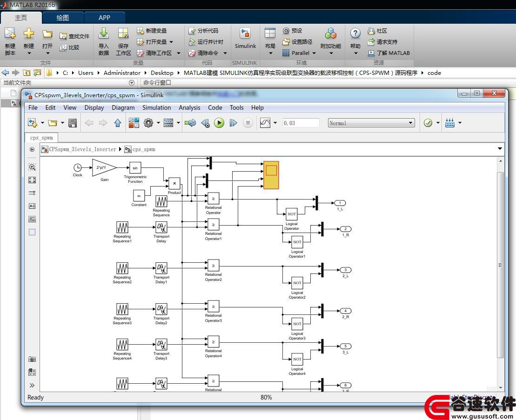This screenshot has height=420, width=516.
Task: Open Model Explorer icon
Action: tap(168, 123)
